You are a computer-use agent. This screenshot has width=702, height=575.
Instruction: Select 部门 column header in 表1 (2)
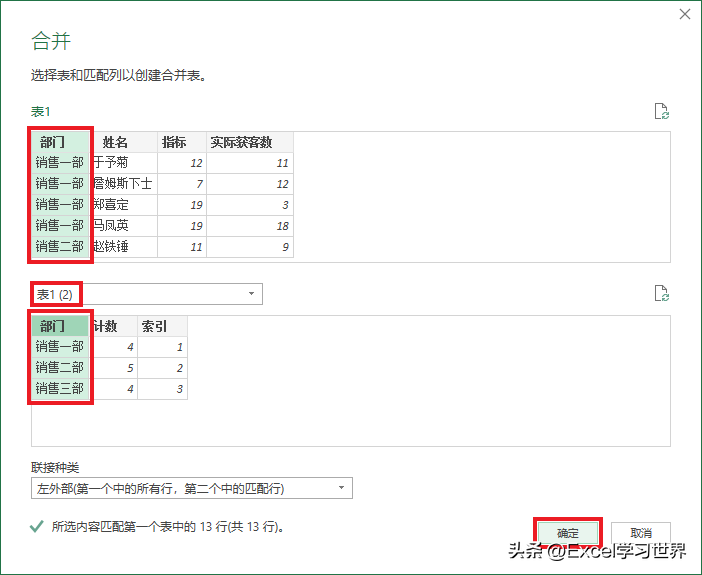click(x=60, y=326)
